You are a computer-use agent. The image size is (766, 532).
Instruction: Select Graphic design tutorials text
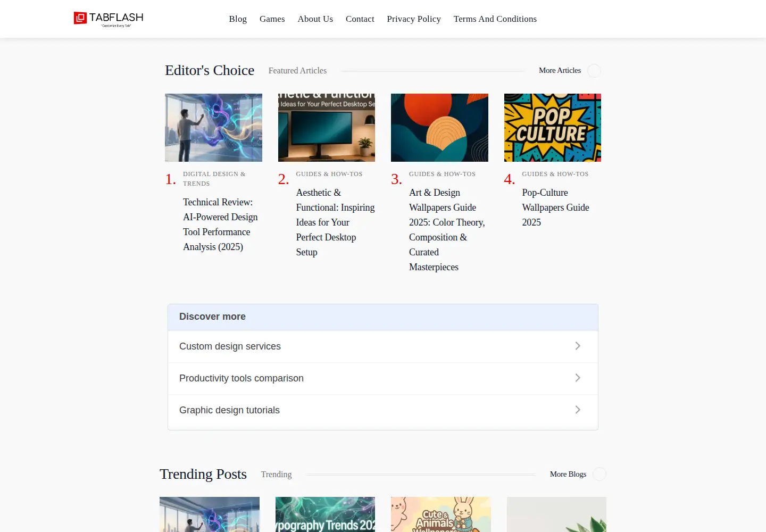click(229, 410)
